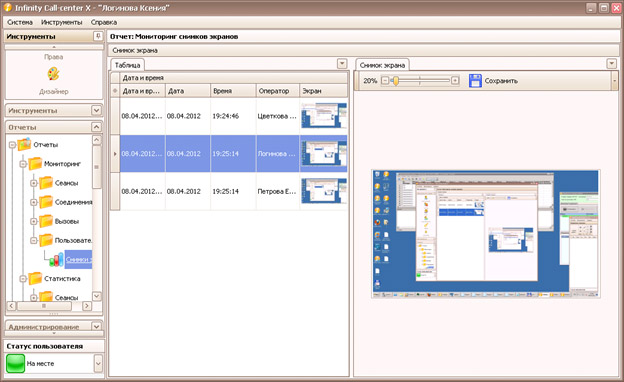Click the green На месте status icon
This screenshot has width=624, height=382.
click(16, 363)
